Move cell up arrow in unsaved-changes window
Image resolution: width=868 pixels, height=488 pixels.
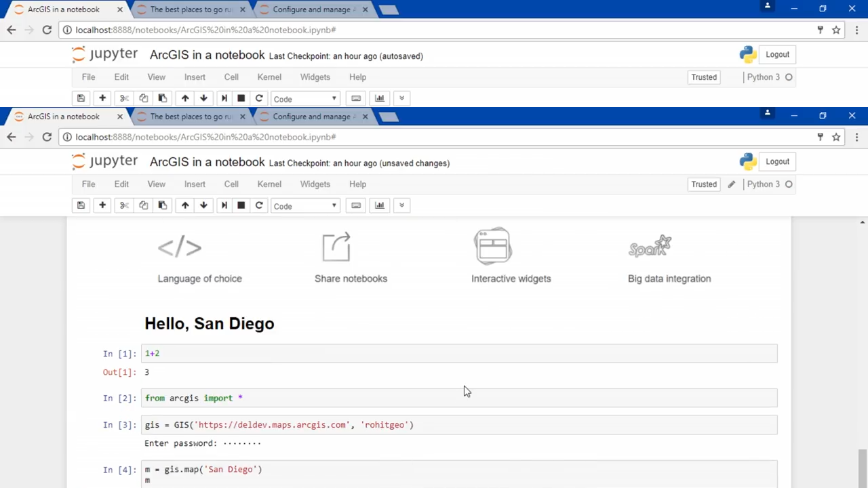[185, 205]
